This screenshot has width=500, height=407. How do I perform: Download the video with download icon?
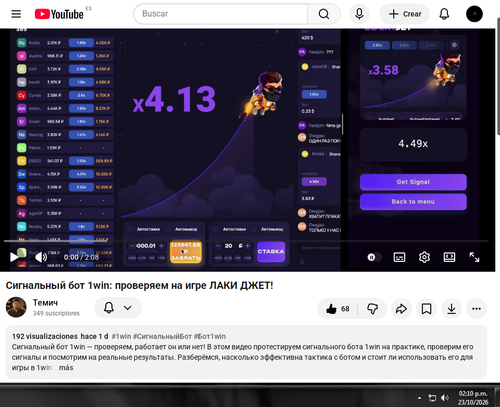pos(451,309)
